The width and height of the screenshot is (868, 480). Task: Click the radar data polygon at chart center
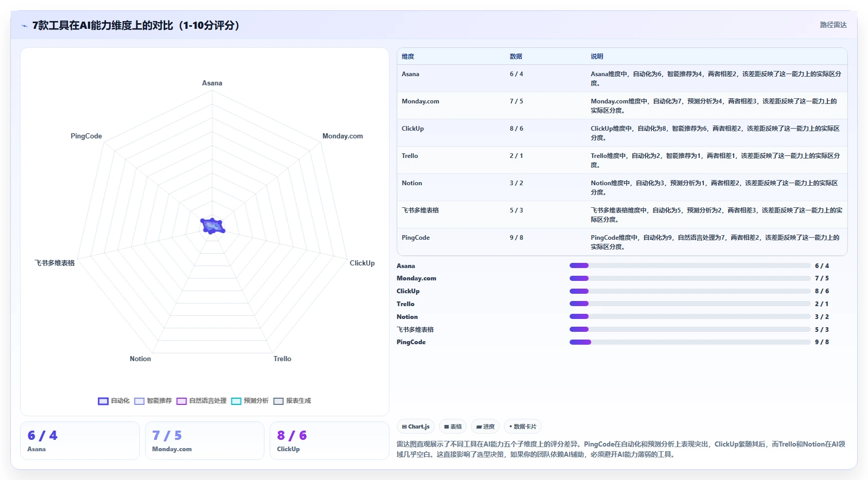pos(212,226)
